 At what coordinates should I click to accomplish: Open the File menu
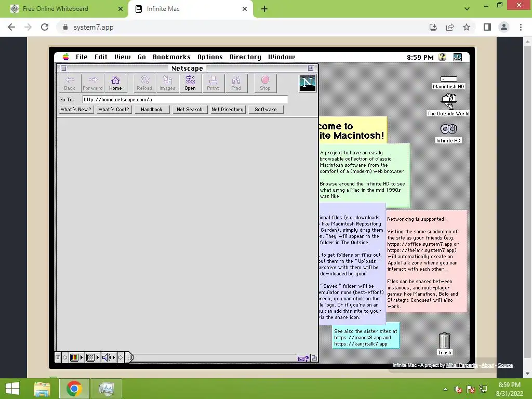click(82, 57)
